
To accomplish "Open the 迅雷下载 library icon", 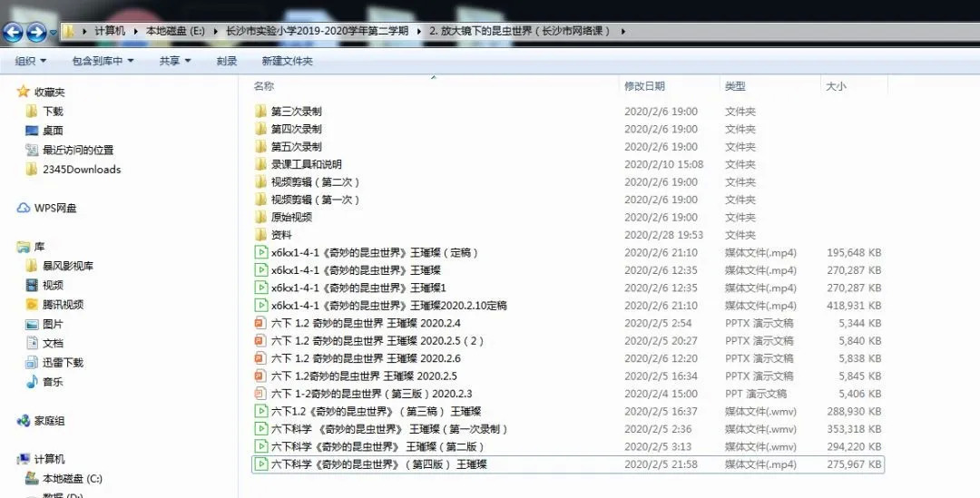I will (x=32, y=363).
